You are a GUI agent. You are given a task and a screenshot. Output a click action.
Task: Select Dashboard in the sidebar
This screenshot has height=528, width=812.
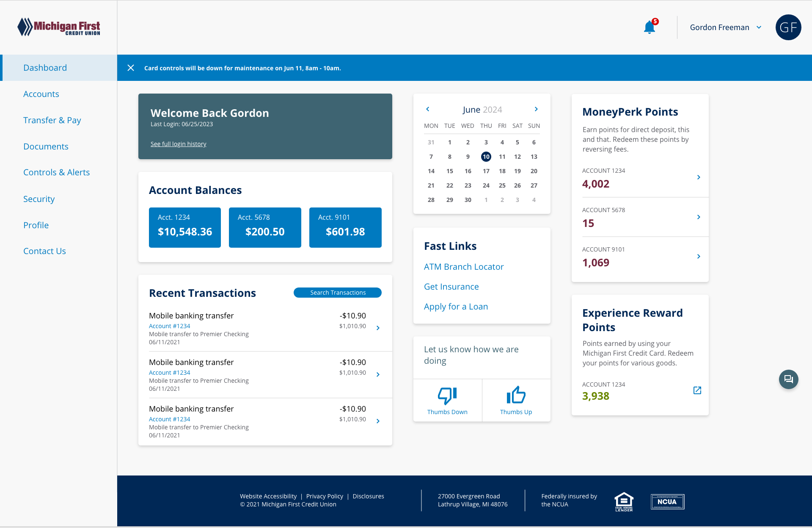59,68
